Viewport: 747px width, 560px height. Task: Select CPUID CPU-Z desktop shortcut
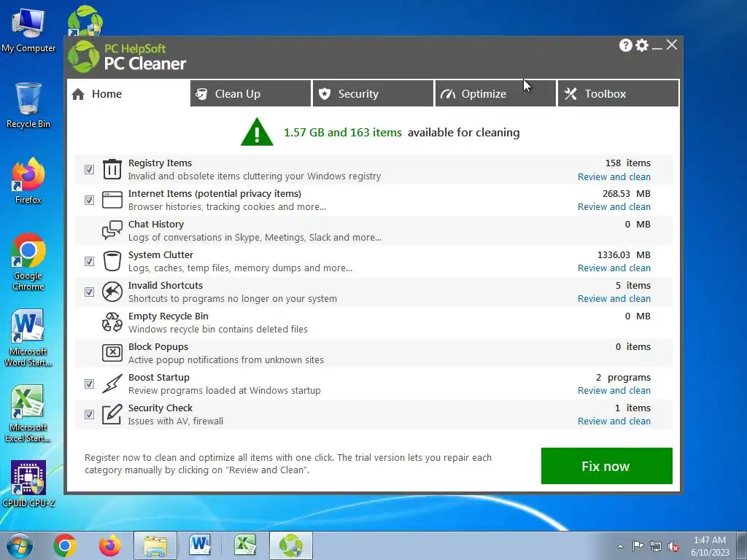[28, 484]
